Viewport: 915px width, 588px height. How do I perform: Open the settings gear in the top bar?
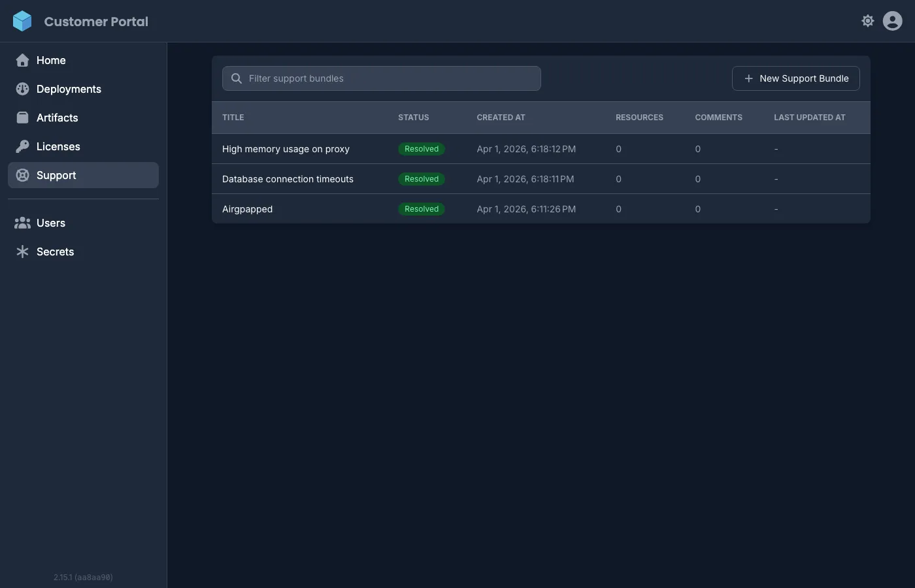[867, 20]
